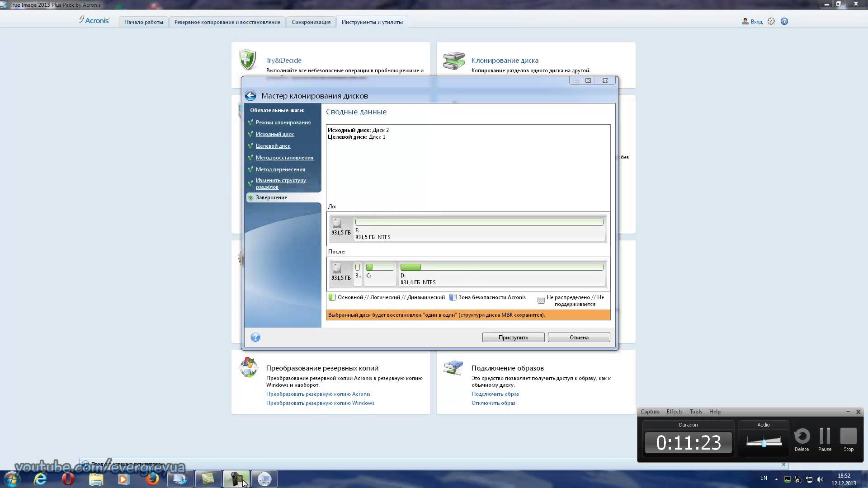
Task: Go to Изменить структуру разделов step
Action: (281, 183)
